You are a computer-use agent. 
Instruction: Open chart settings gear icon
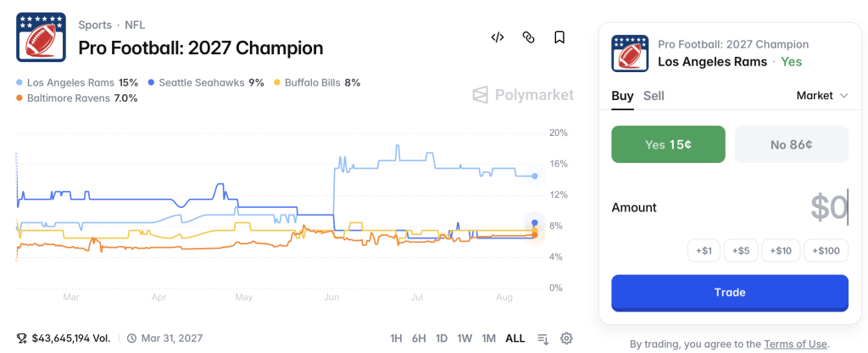[565, 338]
